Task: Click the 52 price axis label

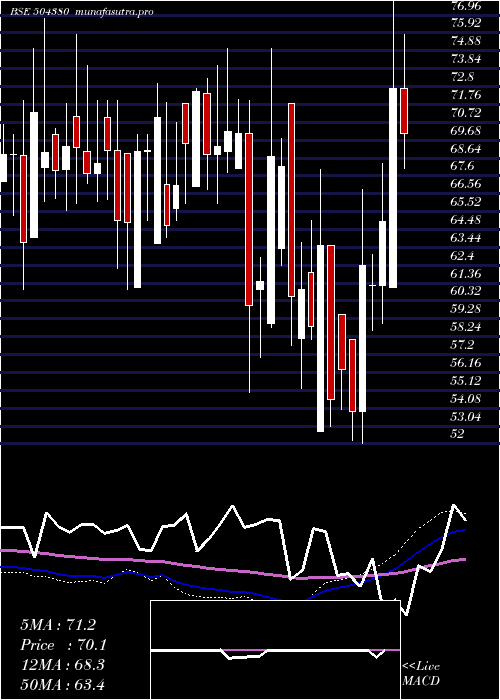Action: pyautogui.click(x=457, y=434)
